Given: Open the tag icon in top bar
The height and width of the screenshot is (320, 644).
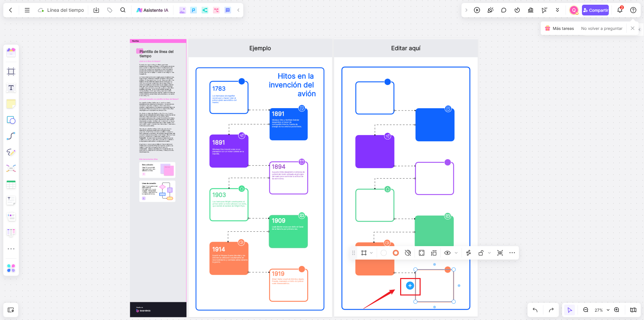Looking at the screenshot, I should pos(110,10).
